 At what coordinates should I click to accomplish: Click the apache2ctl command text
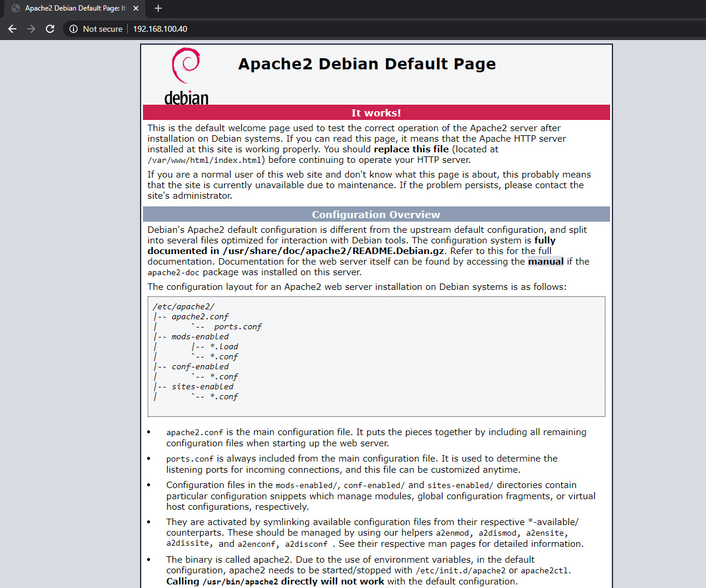545,570
